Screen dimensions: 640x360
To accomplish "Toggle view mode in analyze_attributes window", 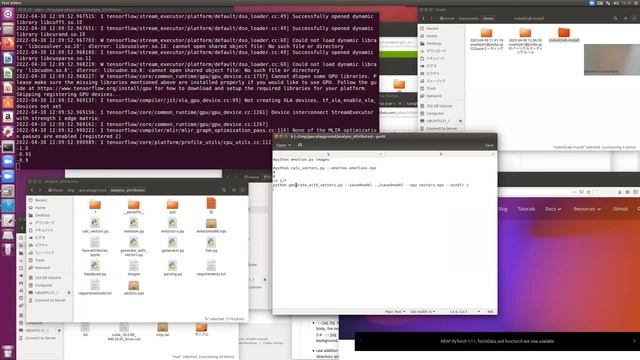I will (x=233, y=190).
